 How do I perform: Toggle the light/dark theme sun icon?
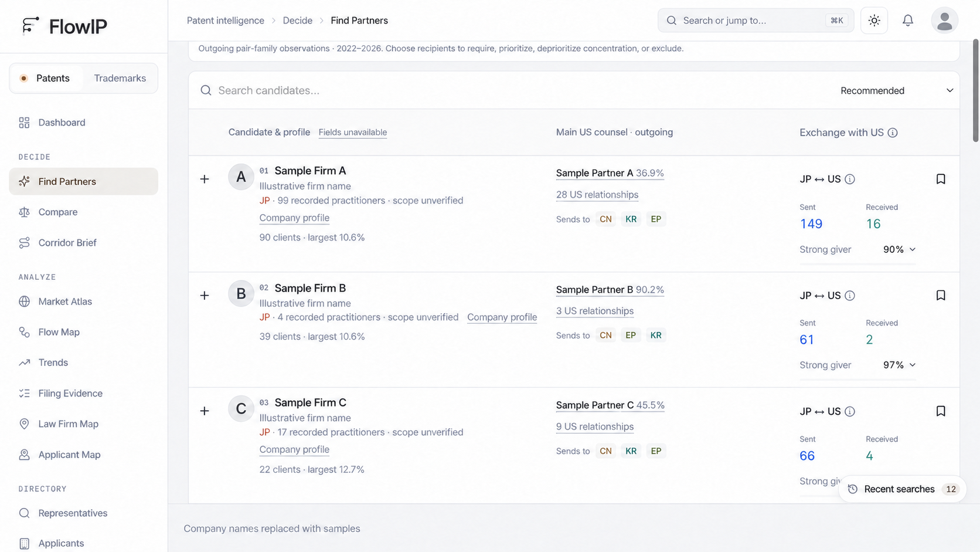click(x=874, y=21)
